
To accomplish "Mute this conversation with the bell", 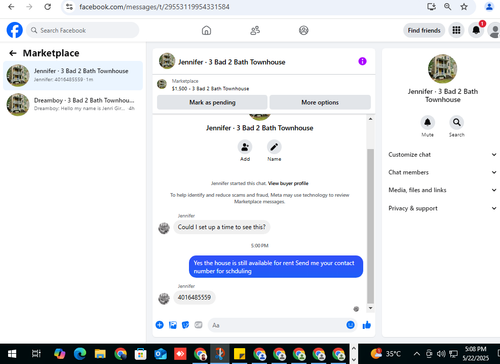I will [427, 122].
